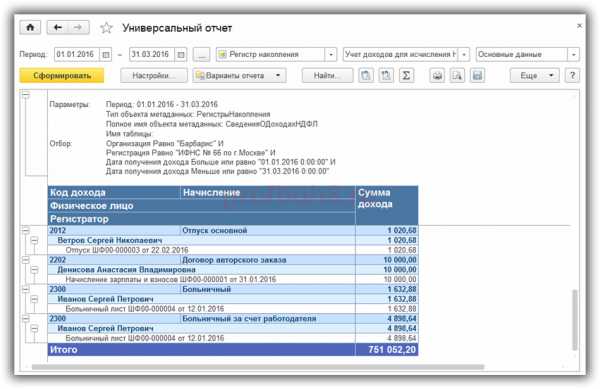Image resolution: width=600 pixels, height=389 pixels.
Task: Collapse the 2202 Договор авторского заказа group
Action: tap(26, 260)
